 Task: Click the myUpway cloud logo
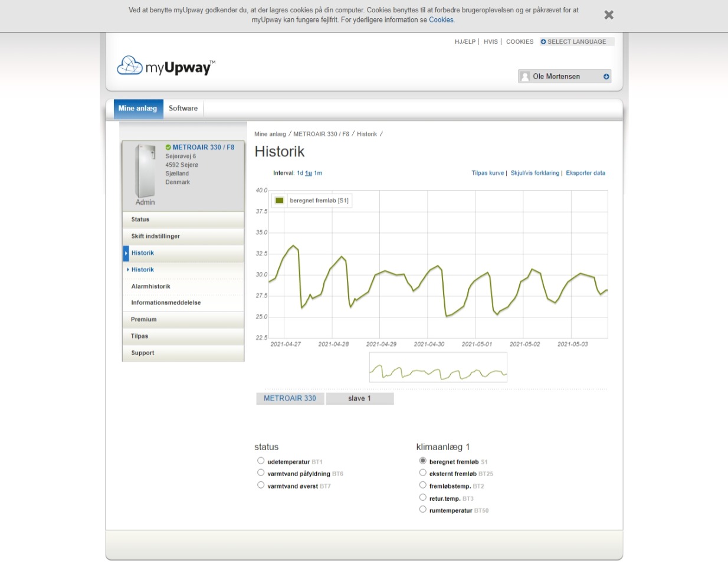pyautogui.click(x=166, y=66)
